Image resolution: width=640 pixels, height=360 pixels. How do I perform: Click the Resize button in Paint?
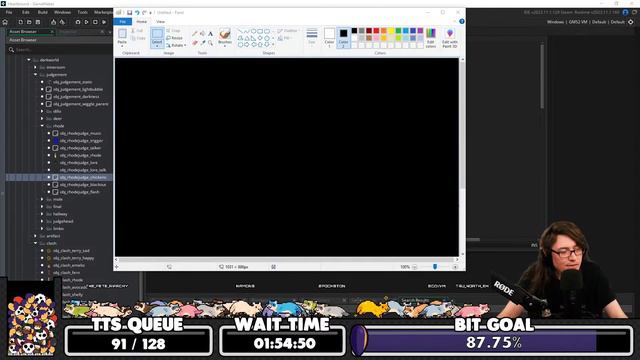pyautogui.click(x=175, y=38)
